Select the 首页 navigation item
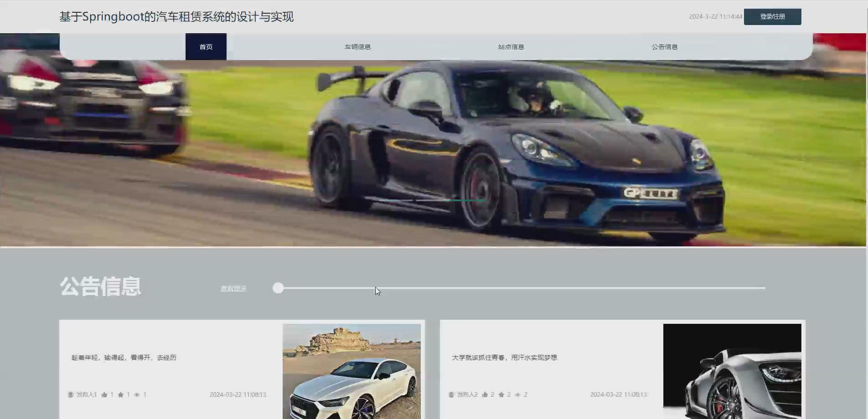The image size is (868, 419). (205, 46)
